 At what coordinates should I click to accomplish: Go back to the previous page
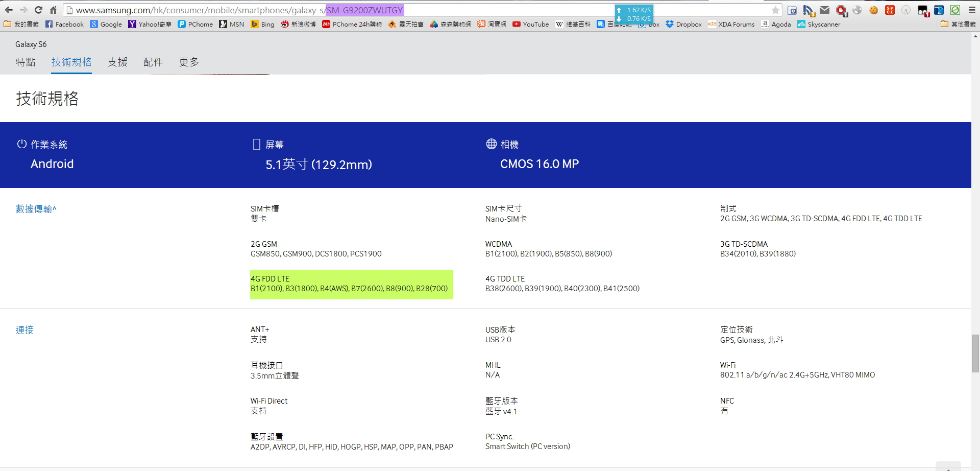coord(9,10)
